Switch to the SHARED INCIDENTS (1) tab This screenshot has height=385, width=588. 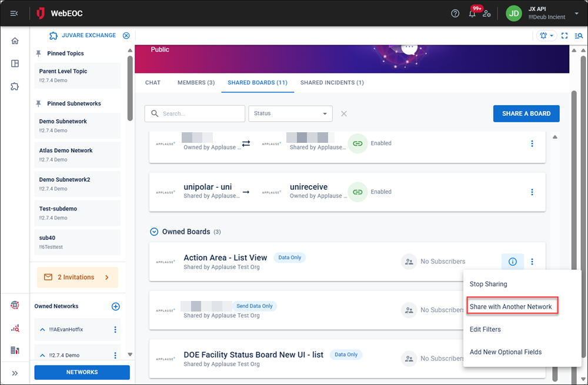[x=332, y=82]
